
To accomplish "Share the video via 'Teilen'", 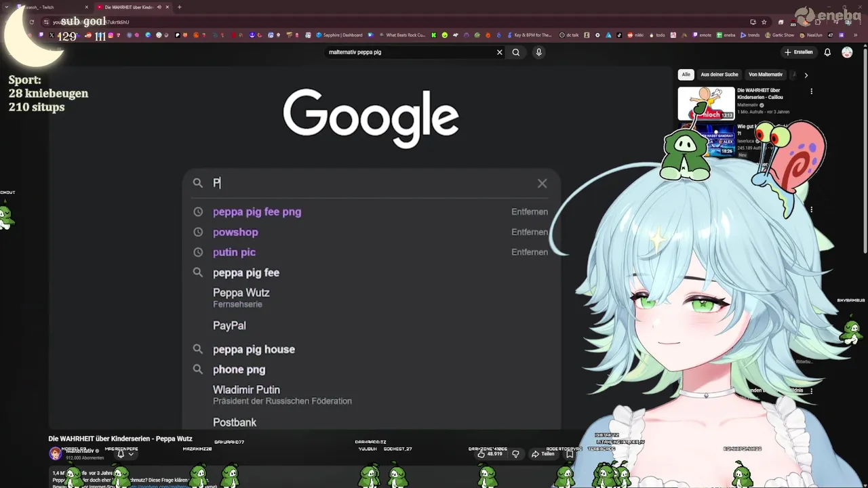I will 543,453.
